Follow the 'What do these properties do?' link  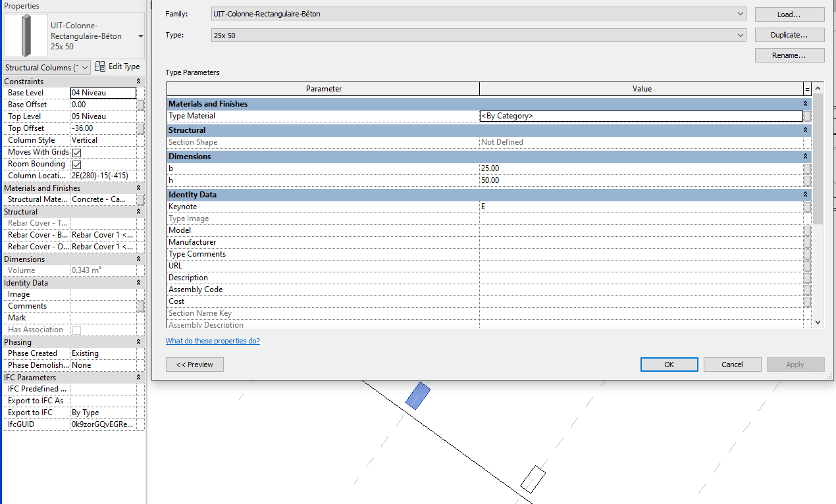[x=213, y=340]
